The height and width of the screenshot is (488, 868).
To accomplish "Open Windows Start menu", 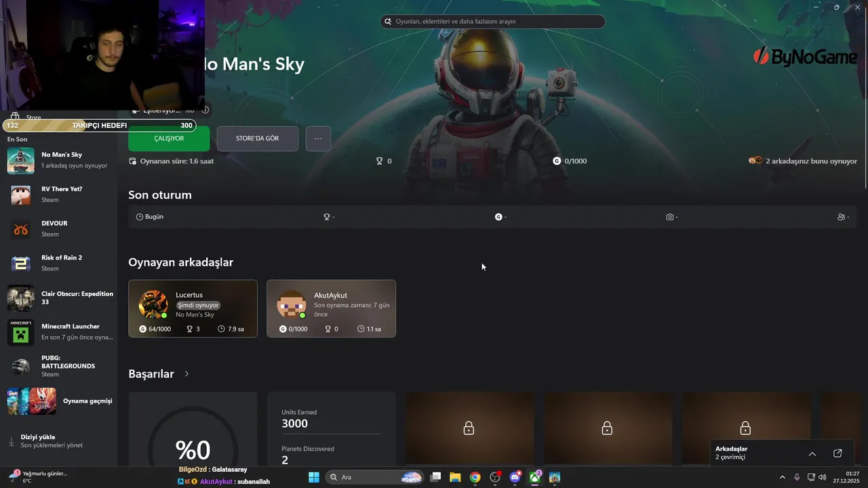I will click(x=314, y=477).
